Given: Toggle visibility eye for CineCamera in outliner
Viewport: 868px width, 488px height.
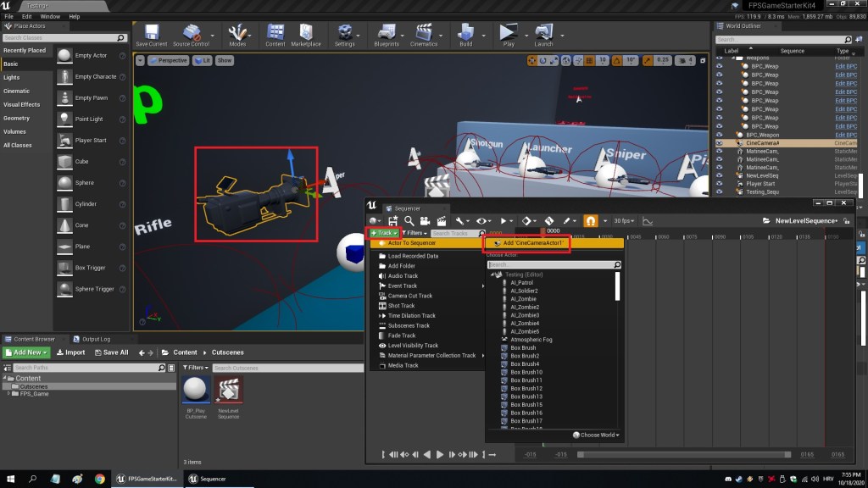Looking at the screenshot, I should coord(720,143).
